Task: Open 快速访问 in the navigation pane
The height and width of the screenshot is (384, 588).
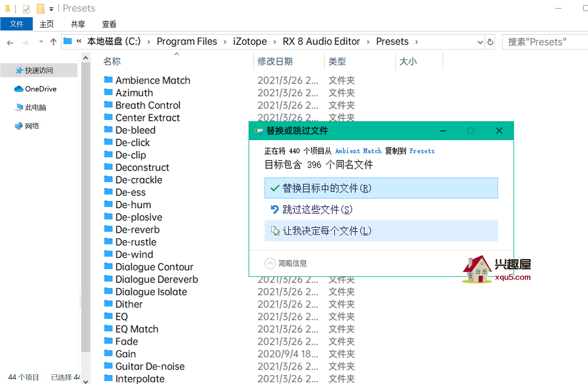Action: 39,70
